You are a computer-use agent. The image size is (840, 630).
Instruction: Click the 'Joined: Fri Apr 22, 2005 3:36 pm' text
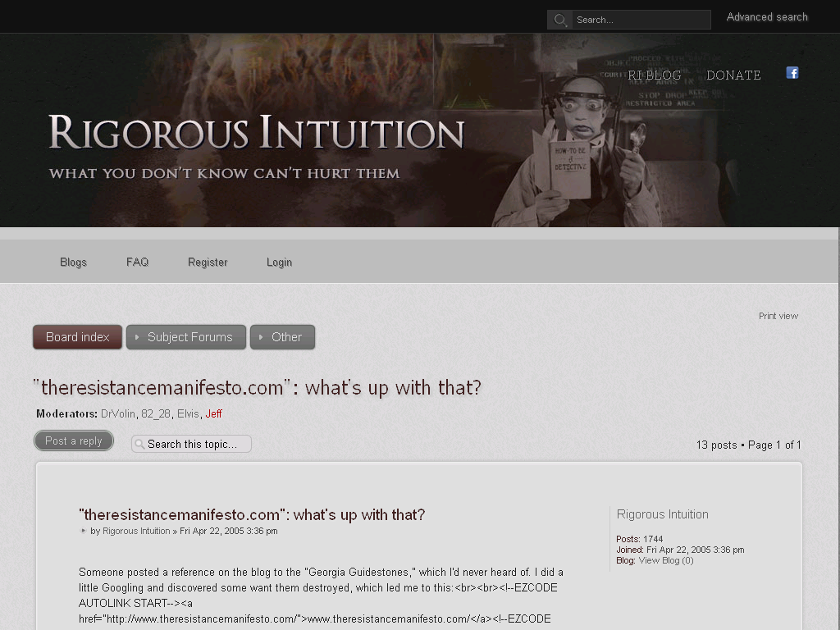(680, 550)
